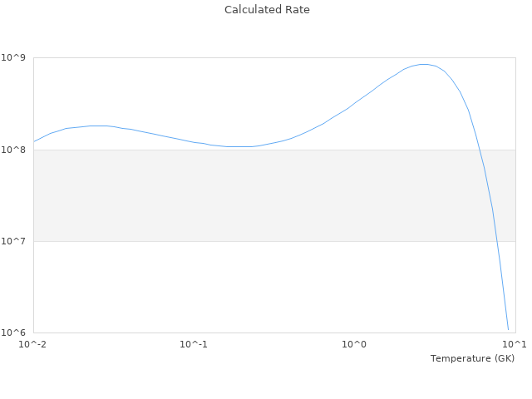532x399 pixels.
Task: Click the 10^-2 x-axis tick label
Action: point(33,344)
